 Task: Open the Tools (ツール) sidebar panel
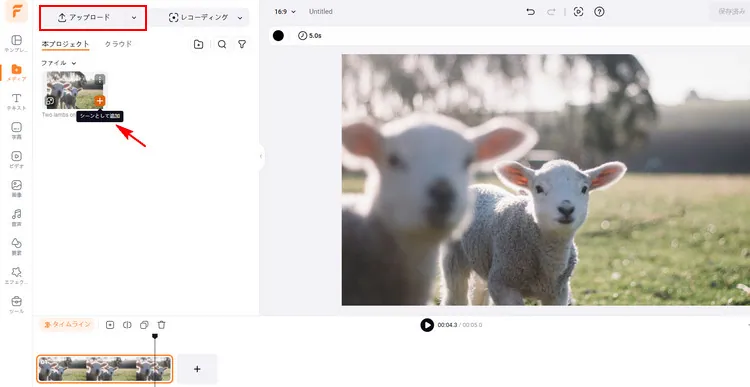point(16,305)
